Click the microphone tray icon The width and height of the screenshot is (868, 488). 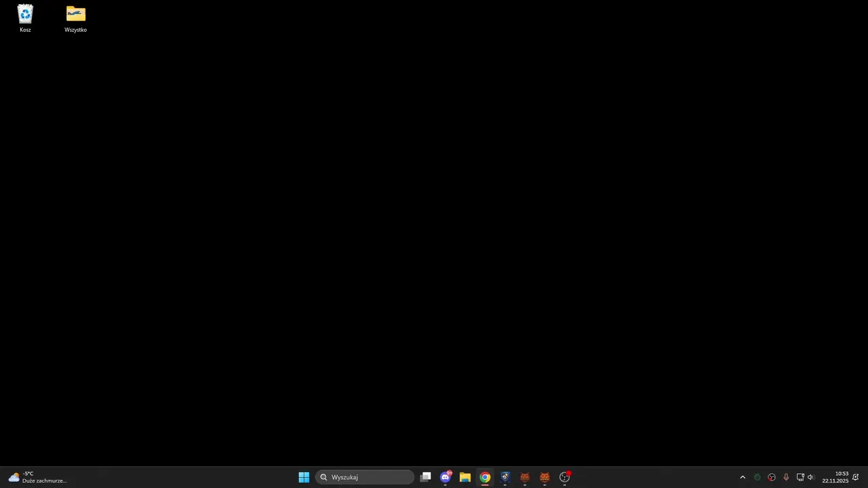(786, 477)
